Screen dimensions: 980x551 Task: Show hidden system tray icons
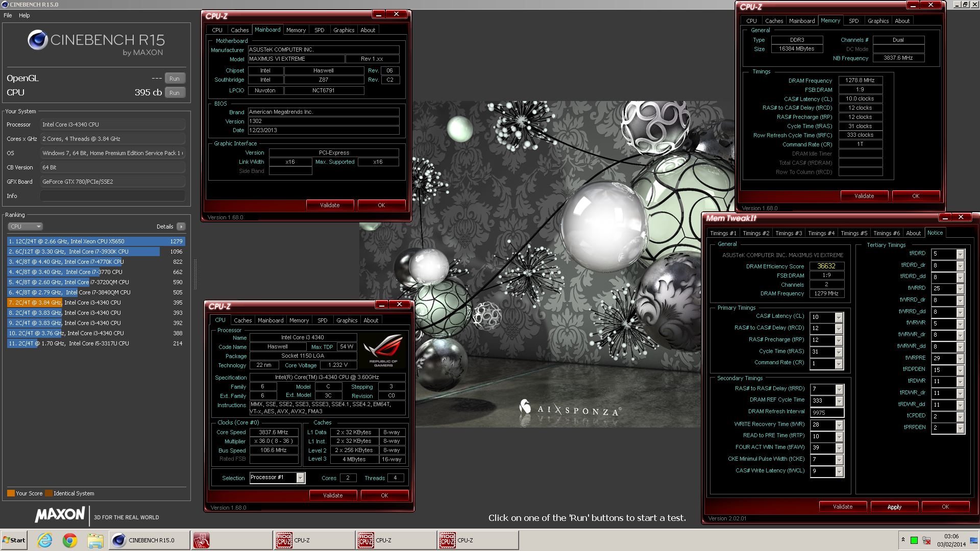[903, 540]
